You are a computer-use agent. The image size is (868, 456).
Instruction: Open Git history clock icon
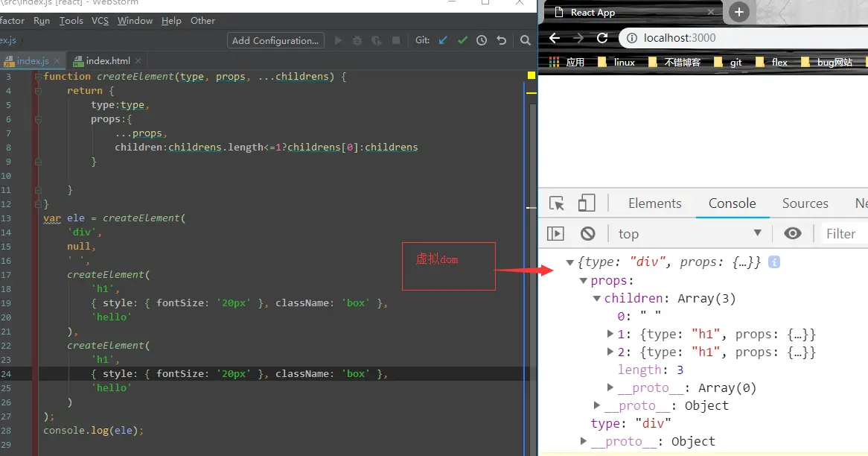(482, 40)
